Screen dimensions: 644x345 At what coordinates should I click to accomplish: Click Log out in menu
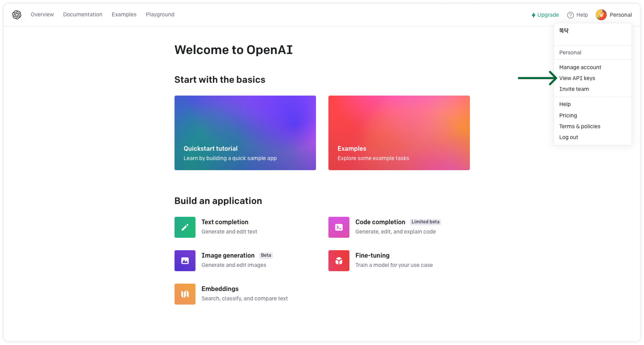[568, 137]
